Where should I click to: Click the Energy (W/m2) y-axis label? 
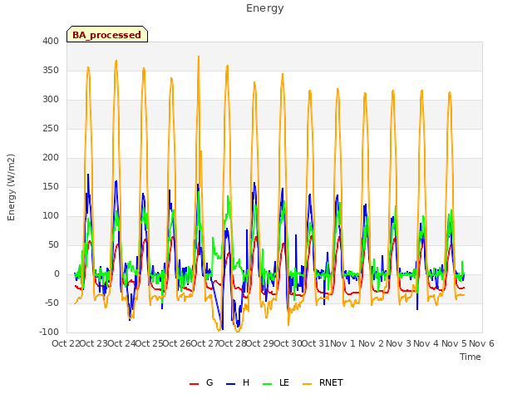11,187
